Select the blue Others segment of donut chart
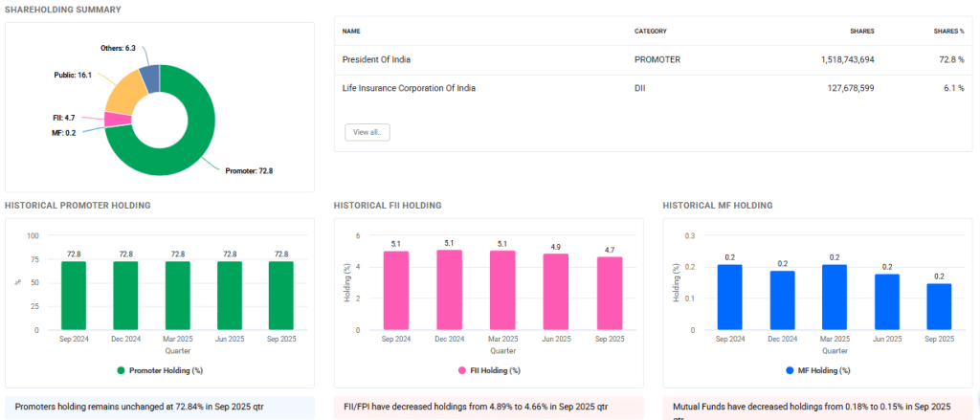980x420 pixels. click(148, 77)
